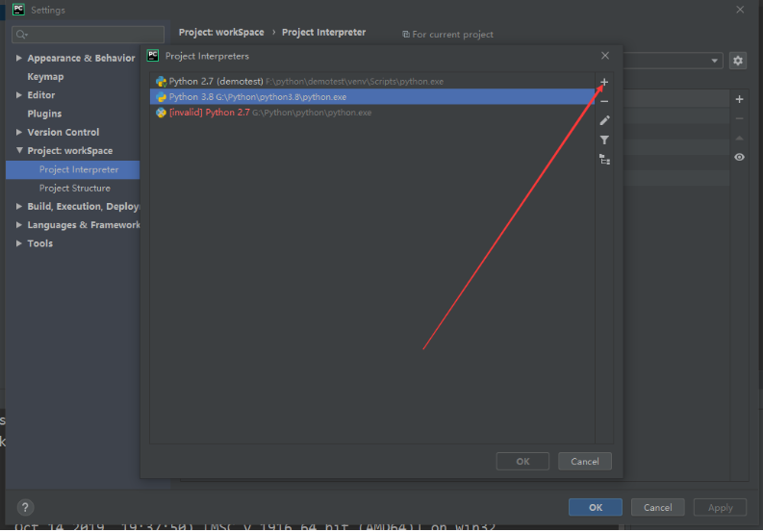Expand Appearance & Behavior section
The image size is (763, 532).
[x=19, y=58]
